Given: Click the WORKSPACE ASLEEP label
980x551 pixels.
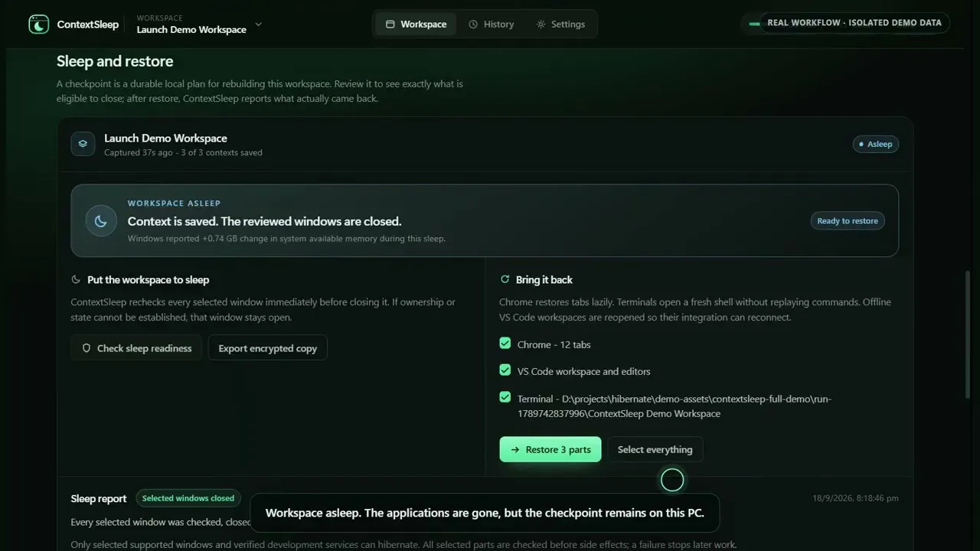Looking at the screenshot, I should [x=175, y=204].
